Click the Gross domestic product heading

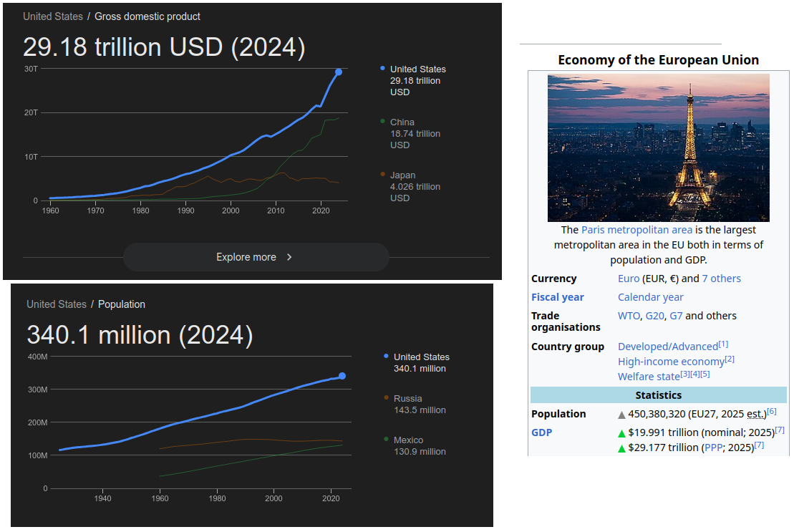point(147,16)
